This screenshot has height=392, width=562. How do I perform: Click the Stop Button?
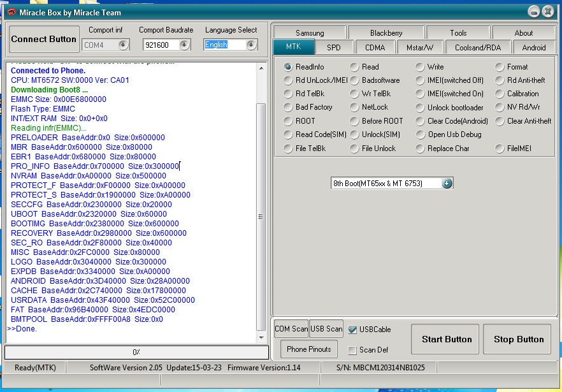(517, 339)
